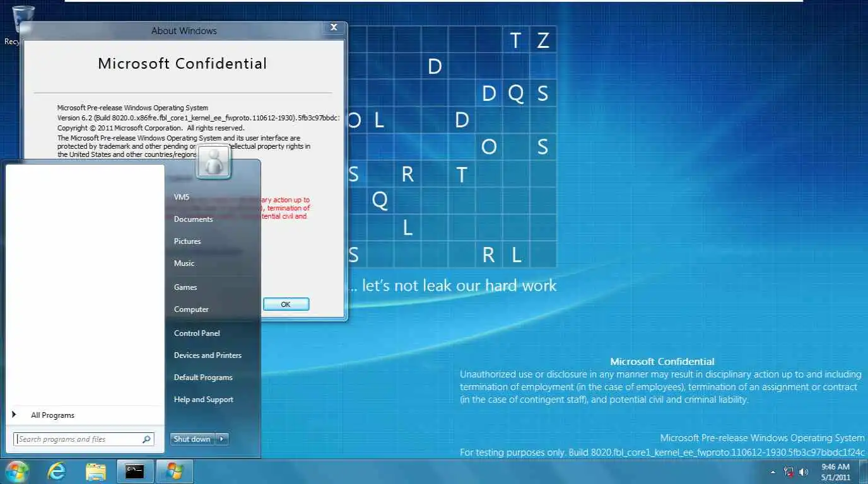868x484 pixels.
Task: Open Games from Start menu
Action: [185, 287]
